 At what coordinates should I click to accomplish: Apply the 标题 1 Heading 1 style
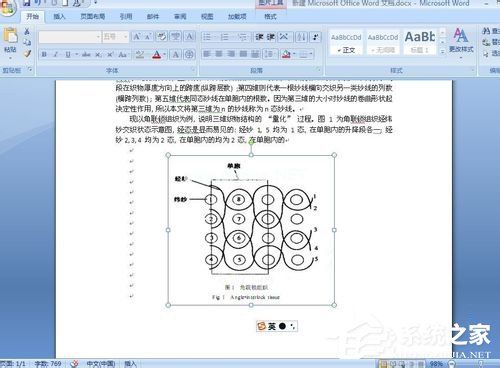pos(420,43)
